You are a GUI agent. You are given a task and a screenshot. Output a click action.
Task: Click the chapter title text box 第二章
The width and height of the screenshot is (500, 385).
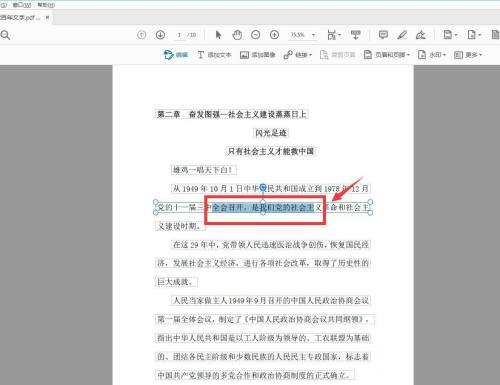point(232,114)
